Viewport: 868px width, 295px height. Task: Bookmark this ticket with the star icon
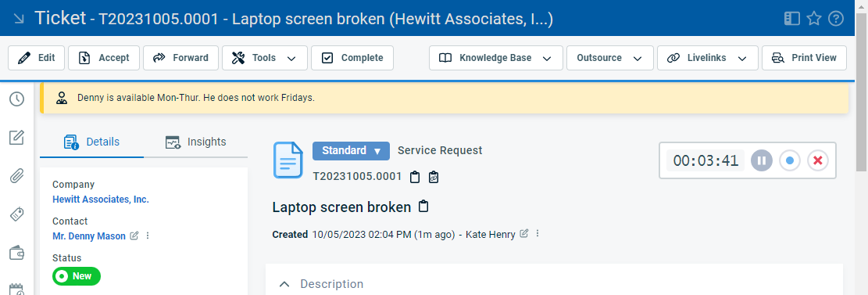click(814, 18)
